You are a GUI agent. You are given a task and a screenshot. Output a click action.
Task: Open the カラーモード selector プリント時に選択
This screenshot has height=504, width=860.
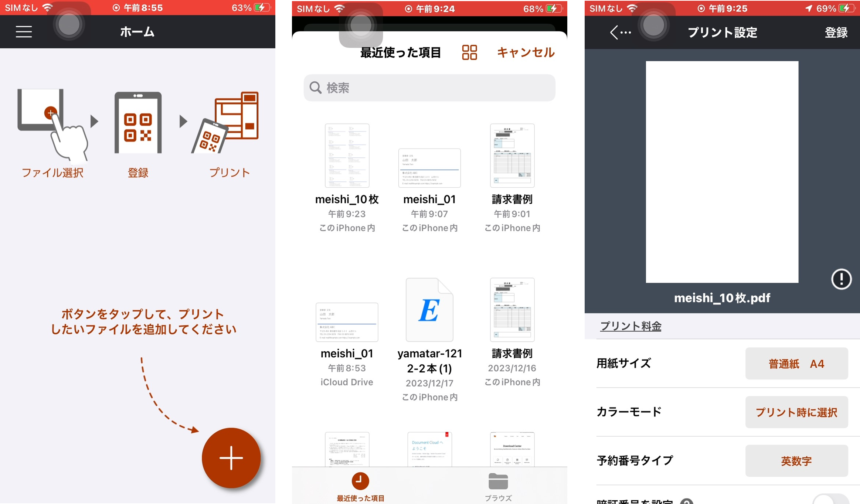[796, 412]
